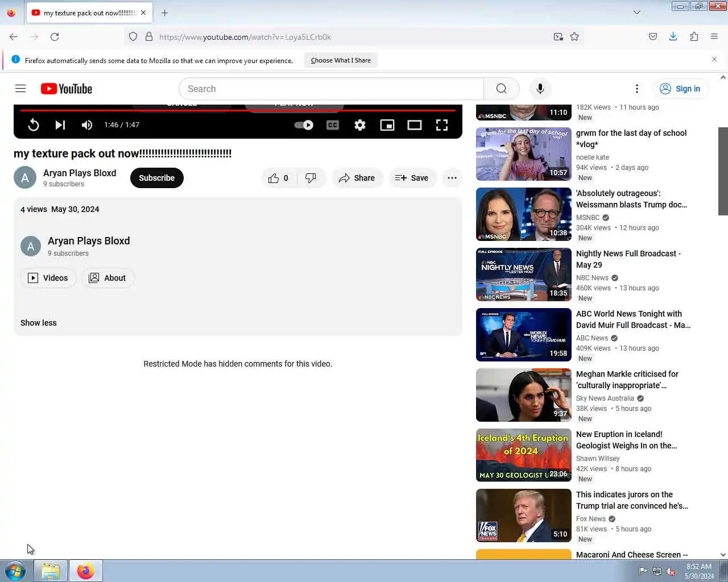
Task: Open the channel's About page
Action: (107, 278)
